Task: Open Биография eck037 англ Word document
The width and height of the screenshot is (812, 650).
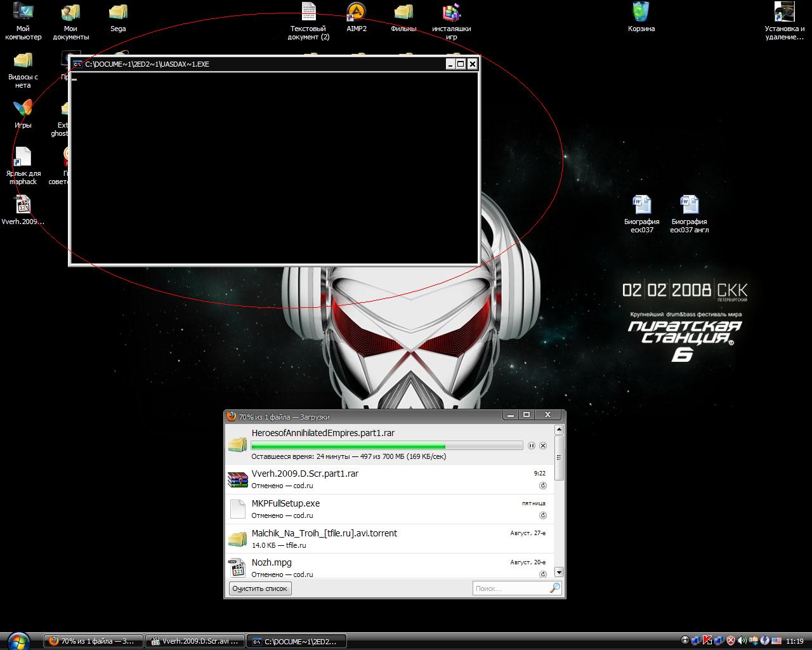Action: tap(689, 206)
